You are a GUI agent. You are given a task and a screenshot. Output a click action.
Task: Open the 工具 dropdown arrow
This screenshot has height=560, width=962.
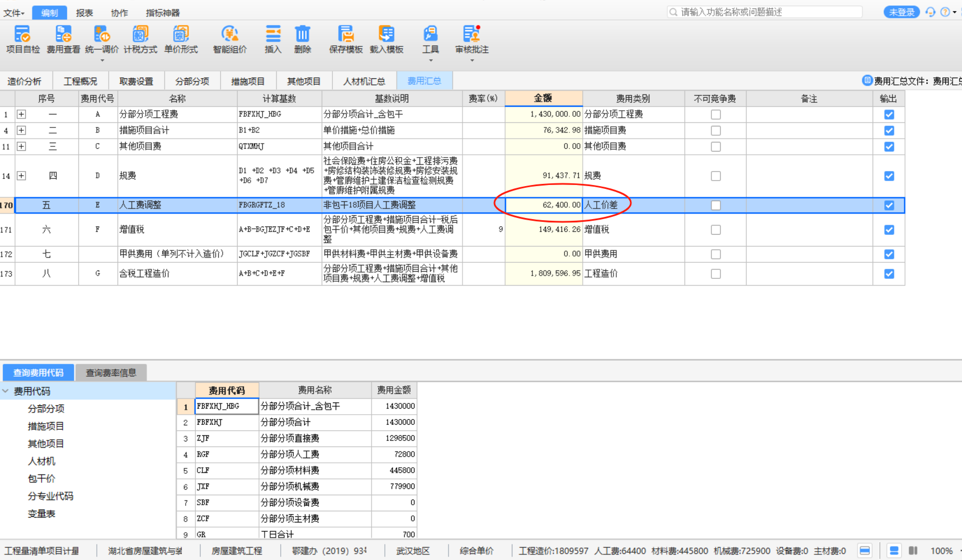tap(430, 60)
